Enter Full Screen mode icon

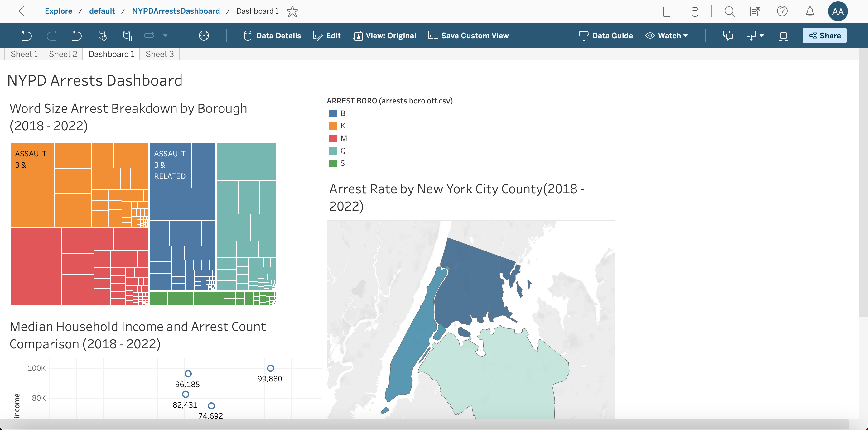click(784, 35)
